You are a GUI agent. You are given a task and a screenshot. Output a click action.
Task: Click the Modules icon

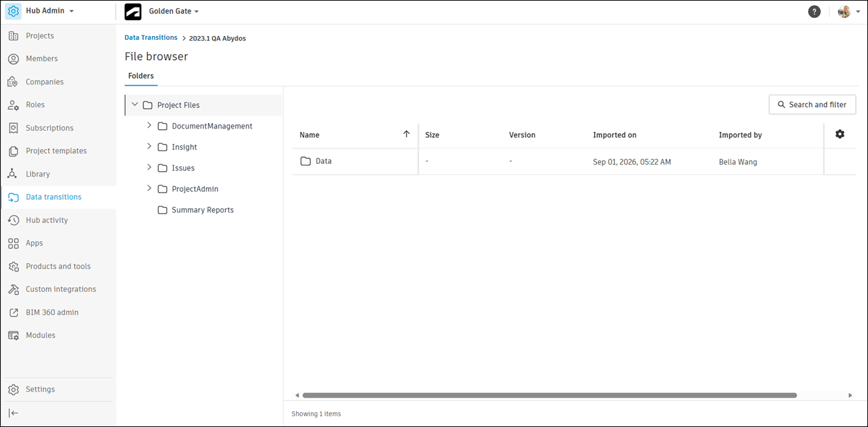pyautogui.click(x=13, y=335)
